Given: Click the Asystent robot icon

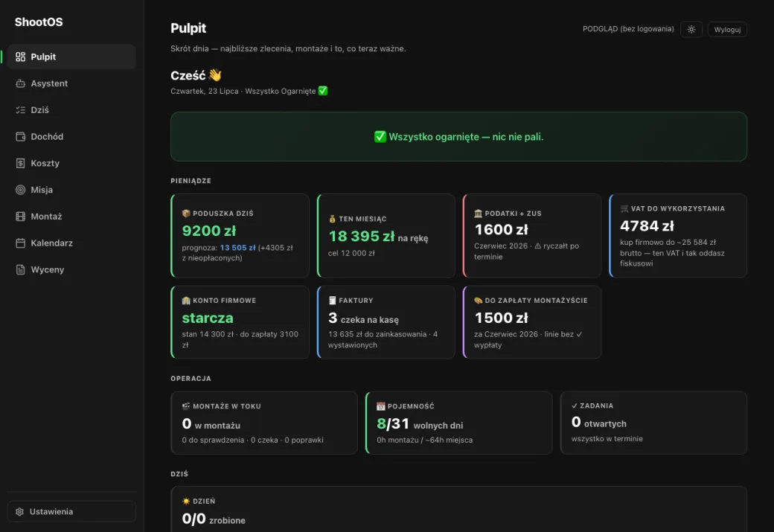Looking at the screenshot, I should click(20, 83).
